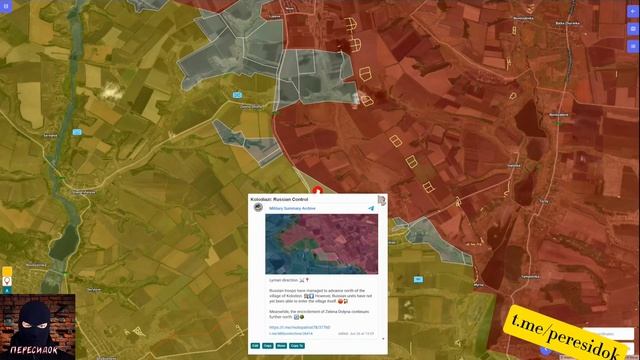Click the blue road shield near Zelena Dolyna
The height and width of the screenshot is (360, 640).
pos(237,95)
